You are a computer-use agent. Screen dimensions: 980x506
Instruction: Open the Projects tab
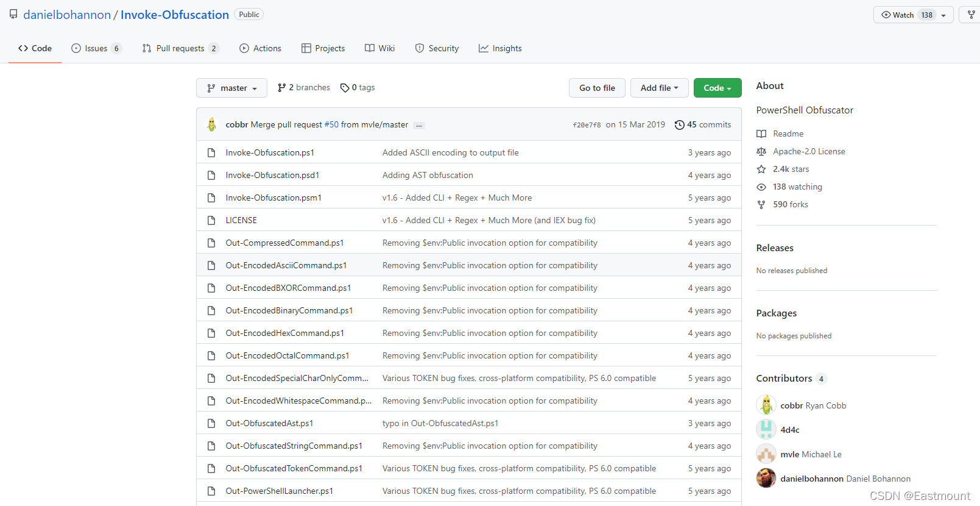323,48
